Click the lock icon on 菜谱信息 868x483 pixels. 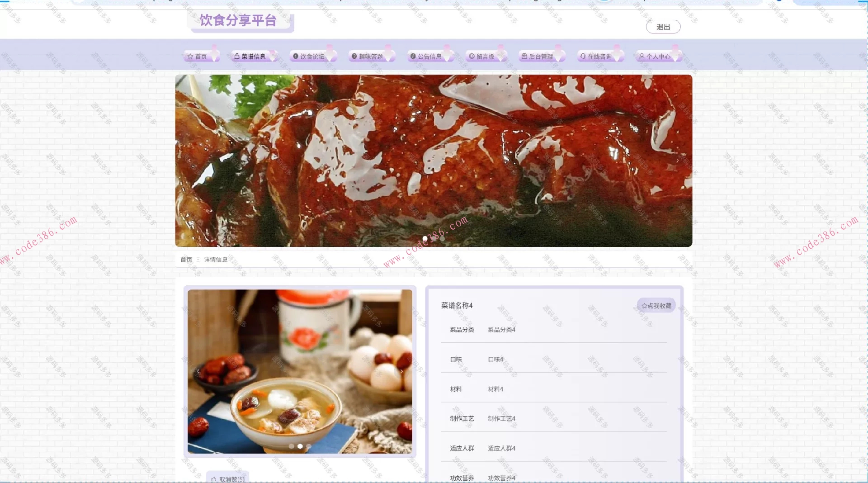pyautogui.click(x=237, y=56)
